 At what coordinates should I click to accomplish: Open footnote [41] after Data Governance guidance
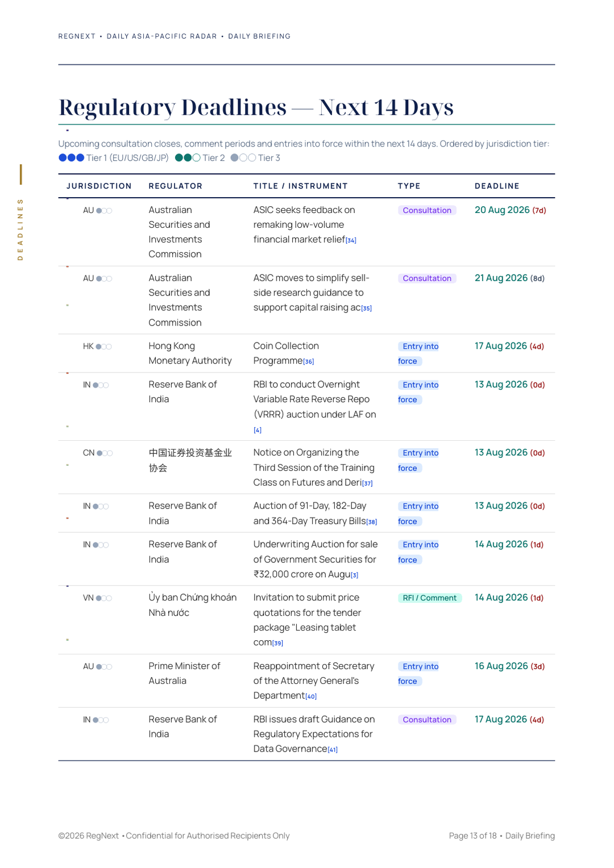tap(333, 750)
